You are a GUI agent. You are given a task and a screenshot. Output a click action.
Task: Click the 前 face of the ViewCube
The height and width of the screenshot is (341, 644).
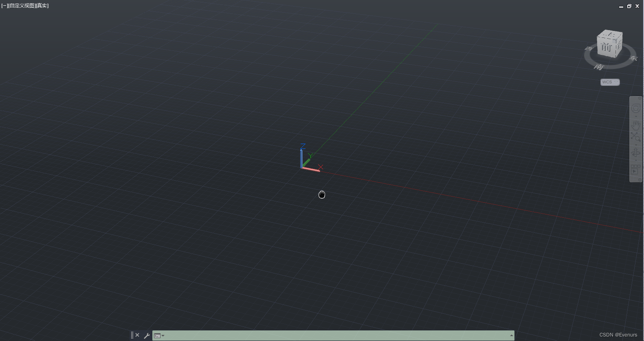tap(607, 47)
